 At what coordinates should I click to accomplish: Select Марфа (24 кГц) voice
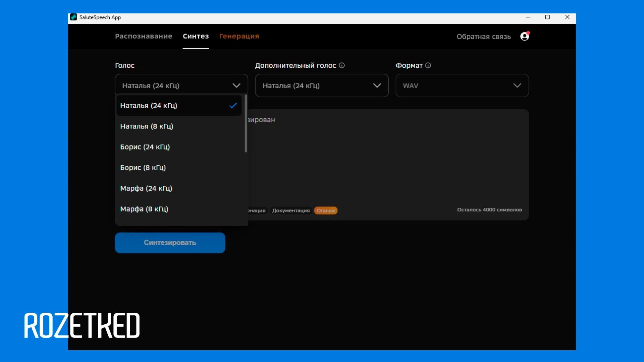coord(146,188)
